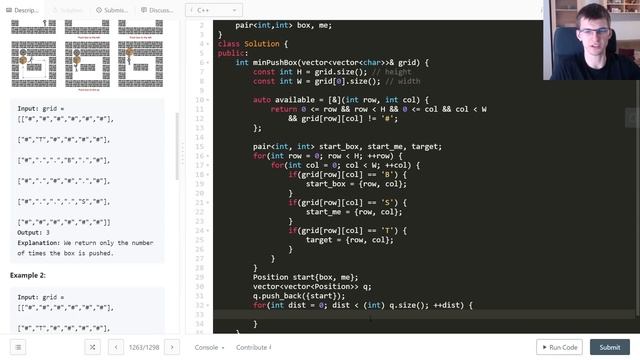
Task: Collapse the class Solution block at line 4
Action: [207, 44]
